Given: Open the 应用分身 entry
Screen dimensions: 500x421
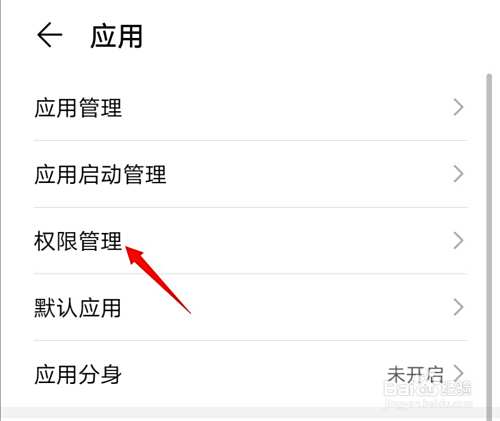Looking at the screenshot, I should click(250, 374).
